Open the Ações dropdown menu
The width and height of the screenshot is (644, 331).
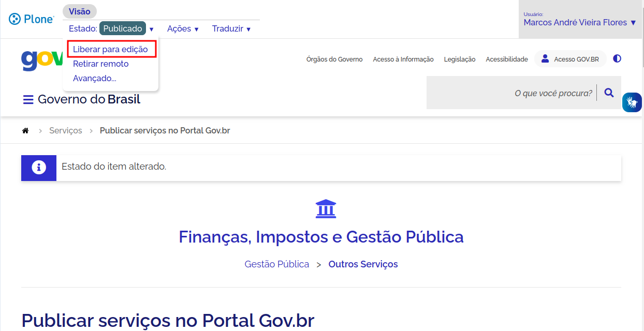(x=183, y=29)
